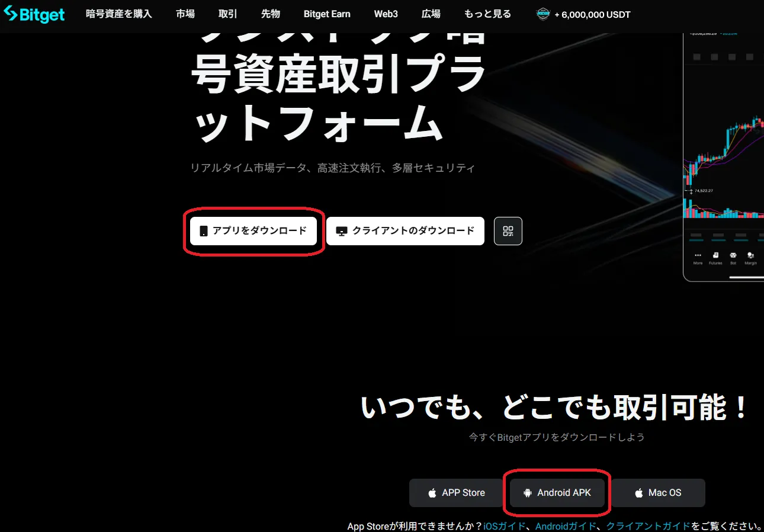Show the QR code download icon
This screenshot has width=764, height=532.
coord(508,231)
